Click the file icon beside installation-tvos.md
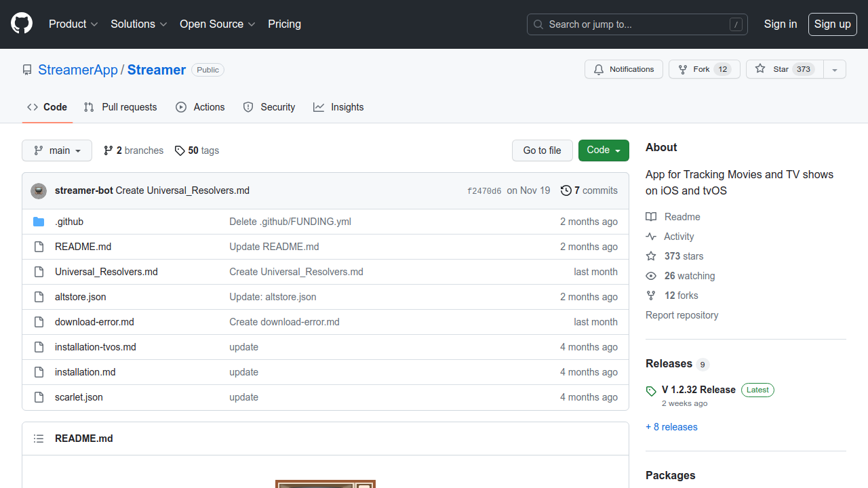 click(x=39, y=347)
